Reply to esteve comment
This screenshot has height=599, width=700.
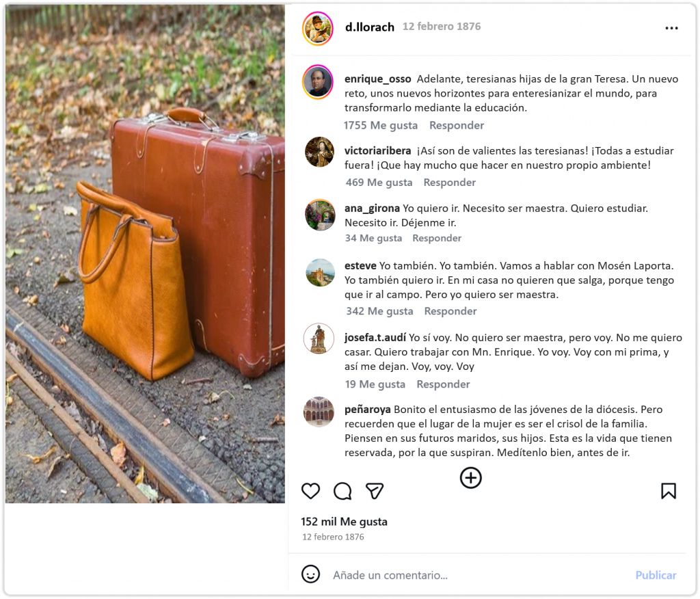pyautogui.click(x=450, y=311)
